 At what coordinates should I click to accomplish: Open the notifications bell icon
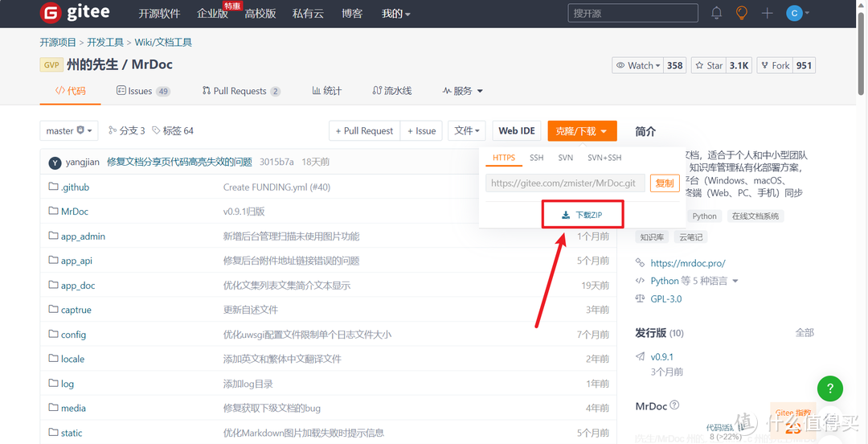(x=716, y=13)
